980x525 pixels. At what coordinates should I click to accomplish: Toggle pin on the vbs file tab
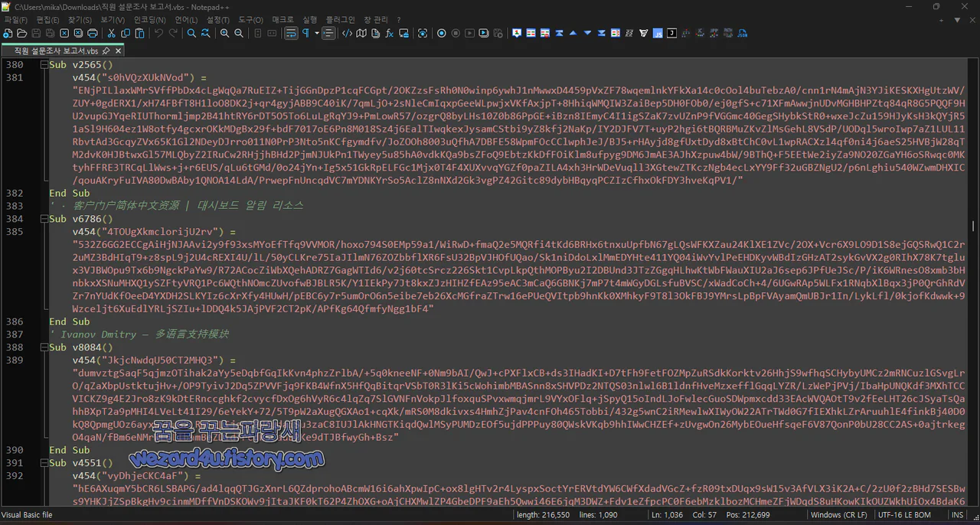106,51
